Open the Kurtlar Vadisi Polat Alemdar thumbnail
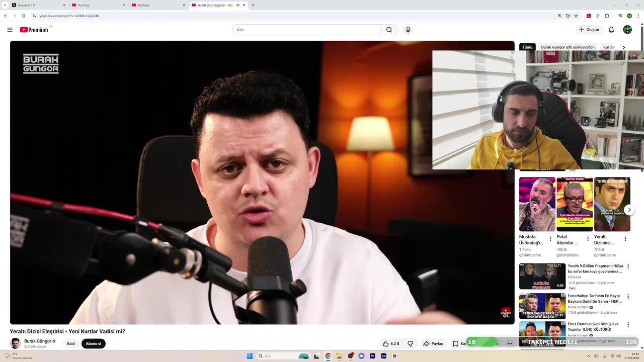 coord(575,204)
